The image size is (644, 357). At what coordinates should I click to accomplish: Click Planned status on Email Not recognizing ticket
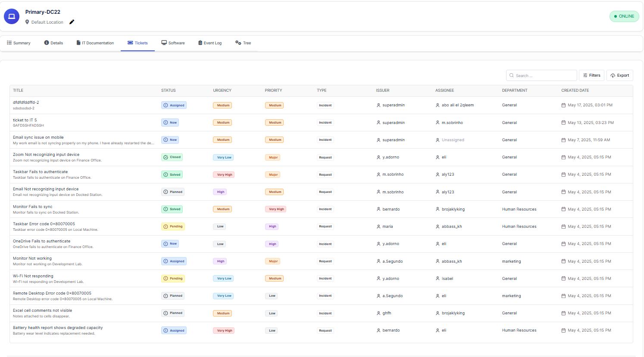coord(173,192)
